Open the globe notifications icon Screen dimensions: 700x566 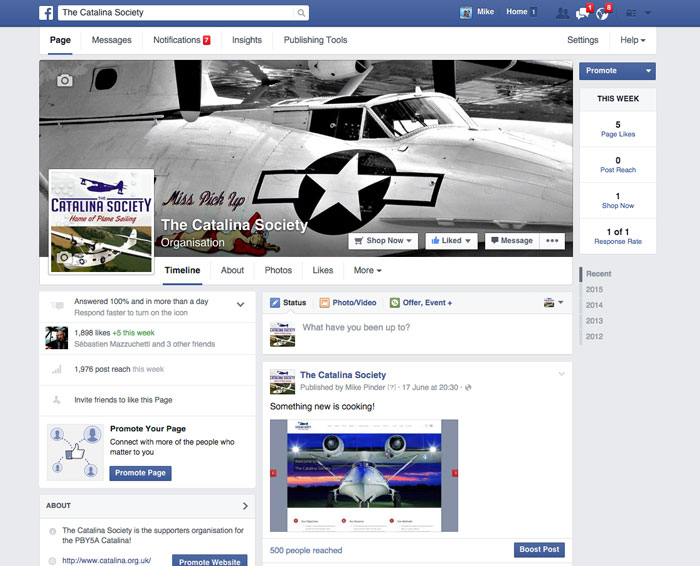click(x=602, y=14)
